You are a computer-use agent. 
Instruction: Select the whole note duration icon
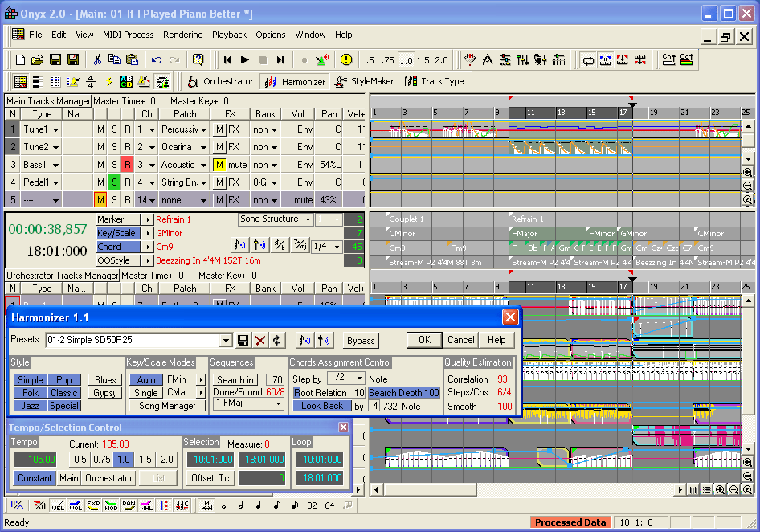224,506
